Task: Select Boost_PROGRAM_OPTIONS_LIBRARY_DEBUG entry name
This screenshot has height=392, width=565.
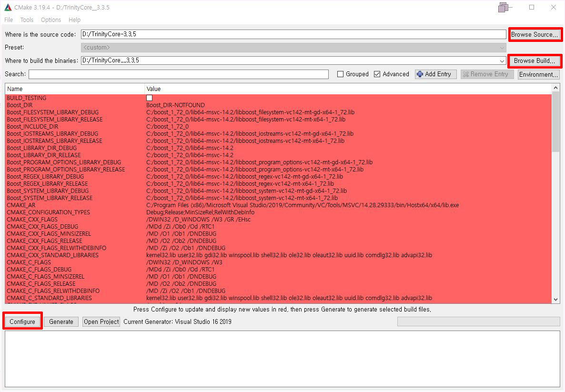Action: point(64,162)
